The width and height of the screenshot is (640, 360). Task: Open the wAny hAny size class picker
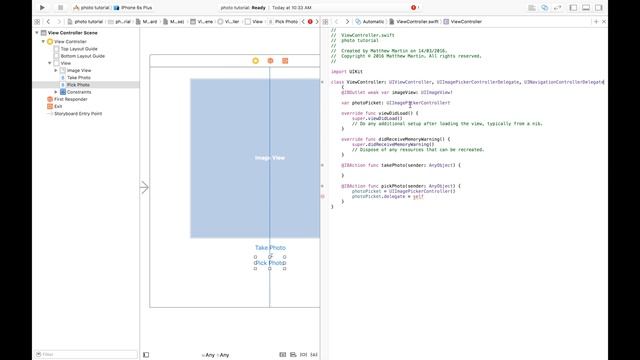coord(215,355)
